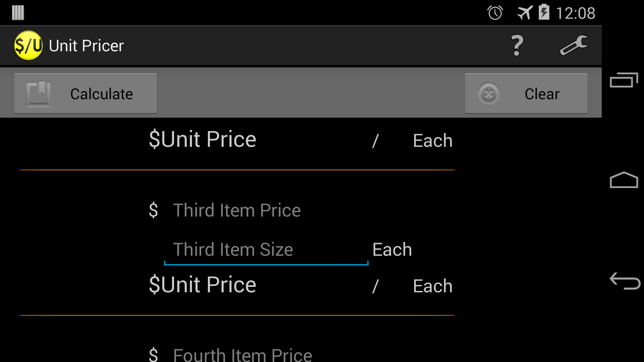The image size is (644, 362).
Task: Tap the notification lines icon at top left
Action: pyautogui.click(x=18, y=12)
